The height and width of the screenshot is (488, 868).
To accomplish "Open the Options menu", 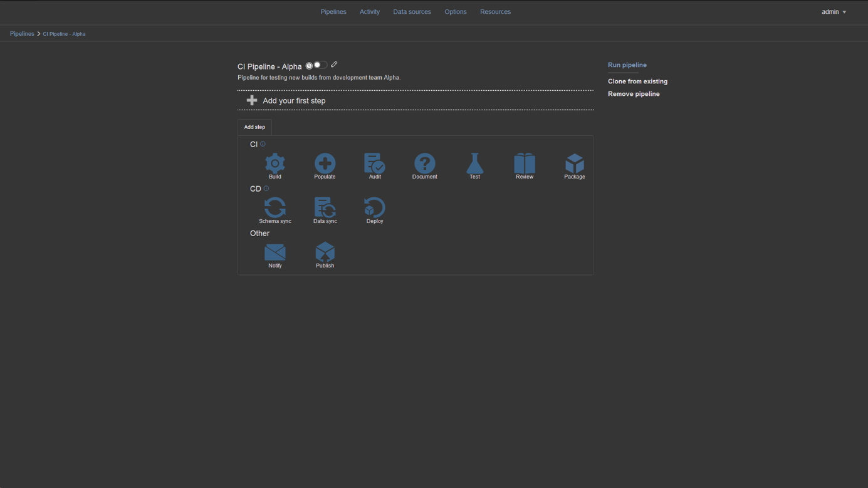I will 456,12.
